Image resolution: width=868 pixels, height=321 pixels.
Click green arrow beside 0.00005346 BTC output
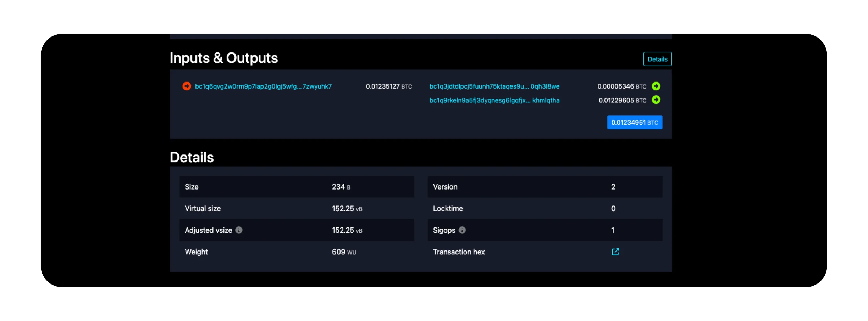coord(656,86)
